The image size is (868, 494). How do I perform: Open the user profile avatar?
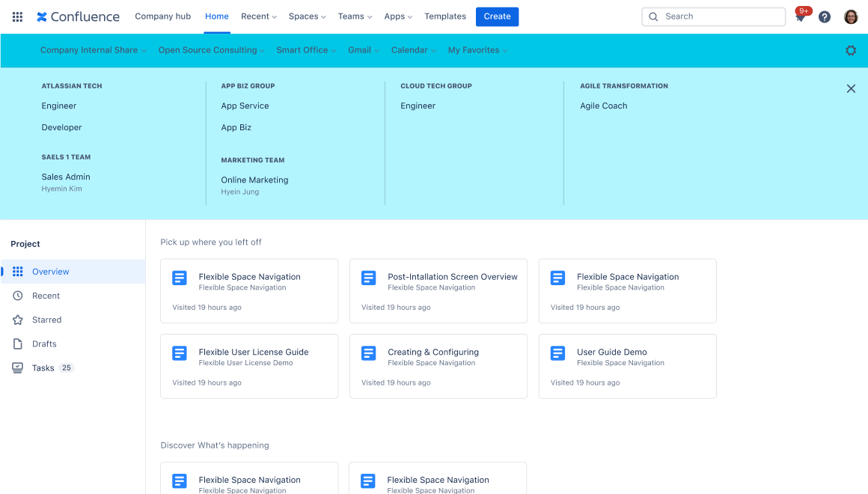[851, 16]
